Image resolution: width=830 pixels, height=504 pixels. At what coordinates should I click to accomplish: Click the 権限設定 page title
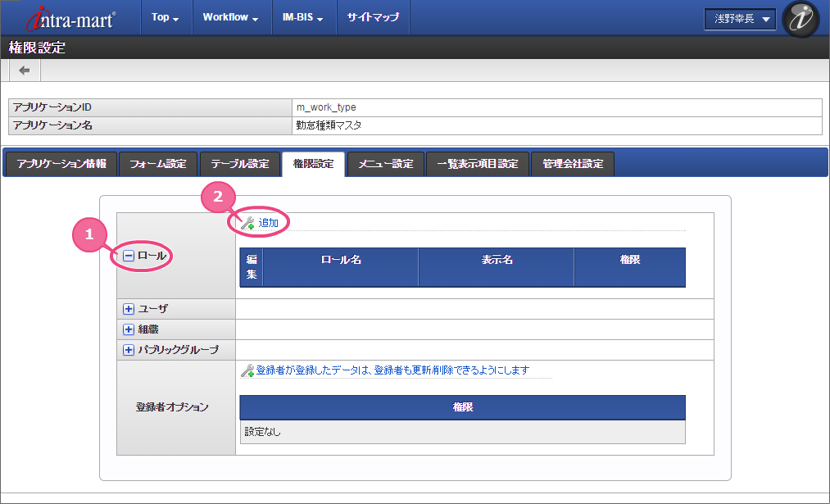point(37,48)
